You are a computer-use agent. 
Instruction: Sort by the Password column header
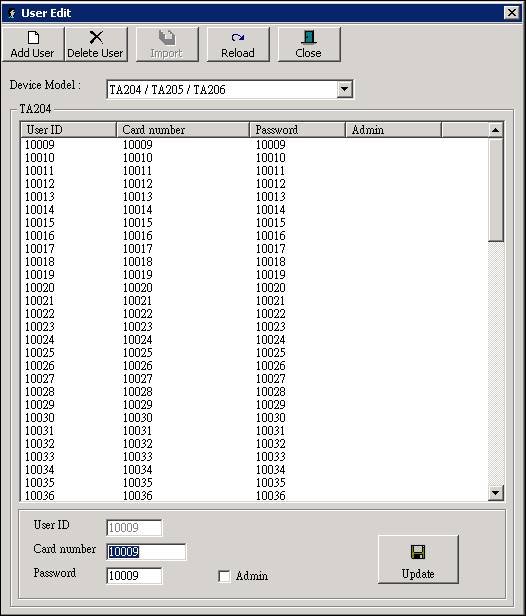tap(297, 130)
